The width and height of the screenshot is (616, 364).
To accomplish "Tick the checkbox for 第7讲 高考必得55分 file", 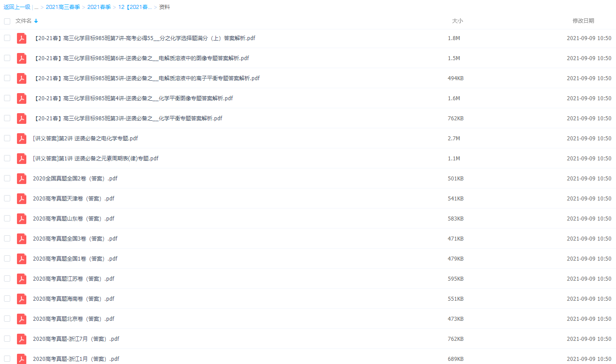I will 7,38.
